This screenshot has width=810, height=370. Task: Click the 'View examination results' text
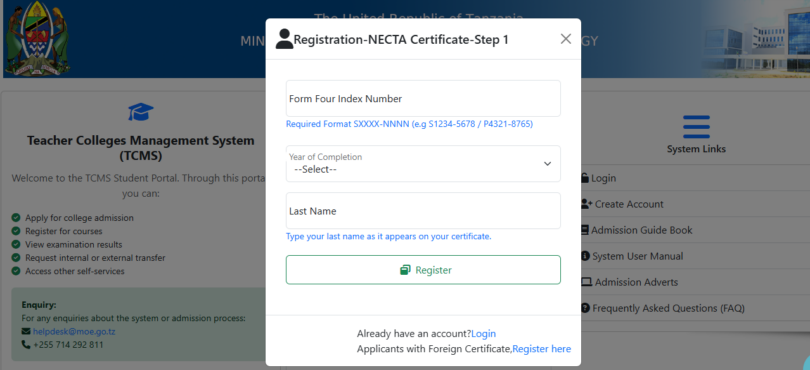coord(74,244)
